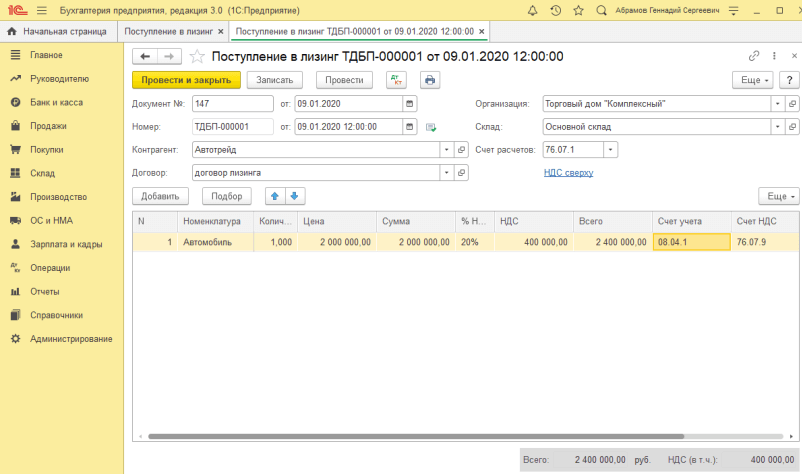Open the Еще menu above table

778,196
